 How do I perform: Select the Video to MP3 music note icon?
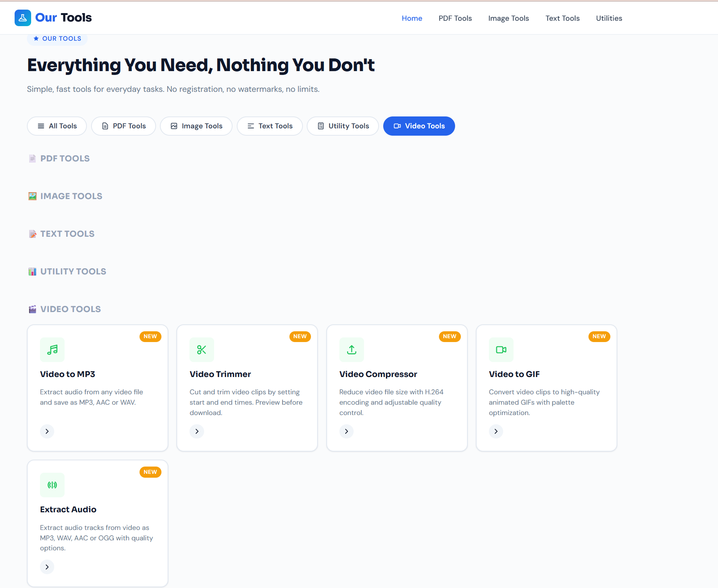52,350
